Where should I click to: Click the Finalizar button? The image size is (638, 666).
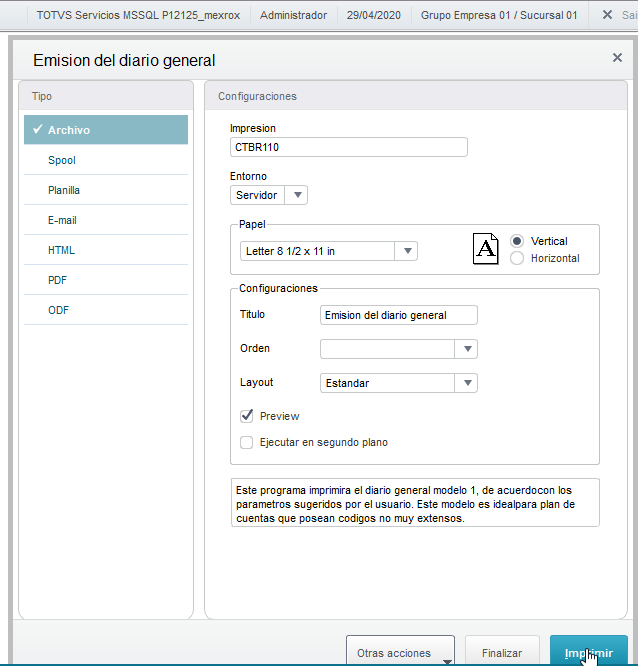pos(502,651)
